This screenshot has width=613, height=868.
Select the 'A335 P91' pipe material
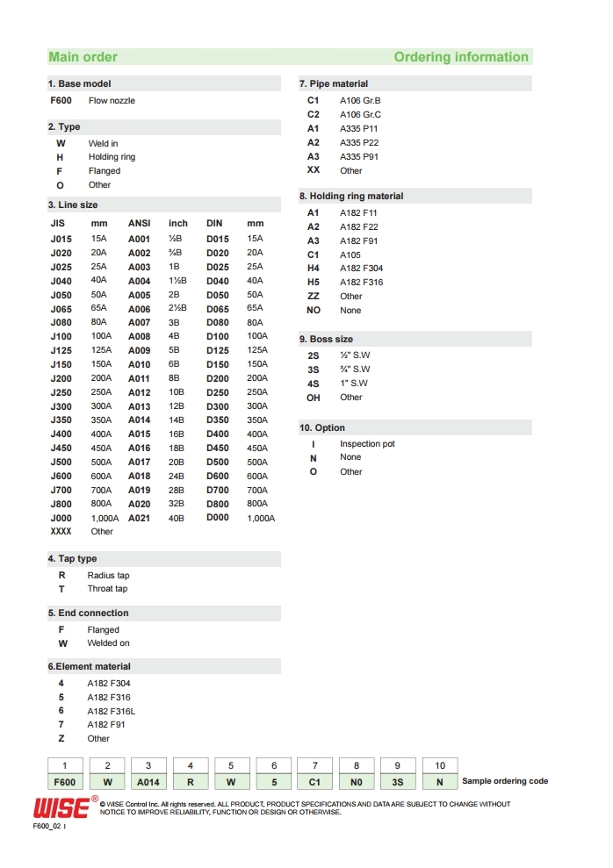[359, 156]
